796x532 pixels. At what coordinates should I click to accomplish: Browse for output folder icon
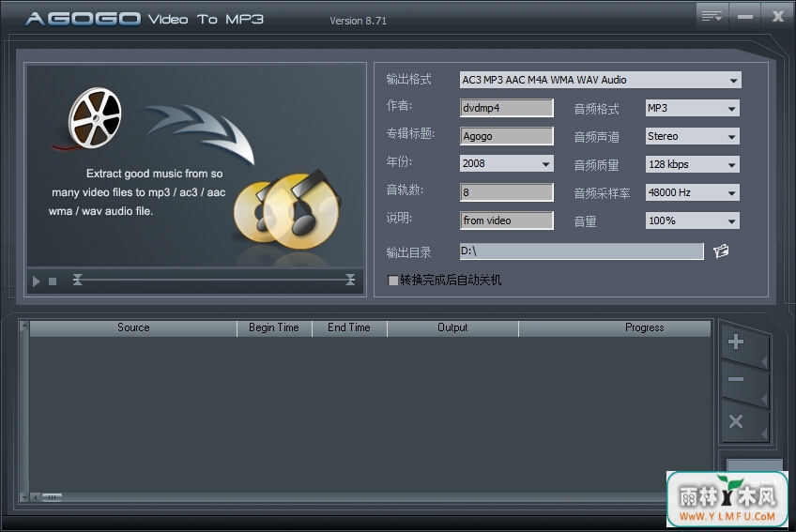click(x=721, y=251)
